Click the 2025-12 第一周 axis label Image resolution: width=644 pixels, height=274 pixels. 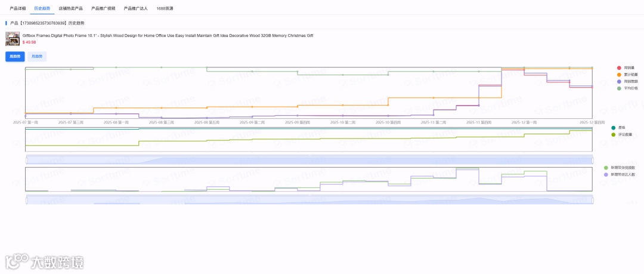coord(524,122)
